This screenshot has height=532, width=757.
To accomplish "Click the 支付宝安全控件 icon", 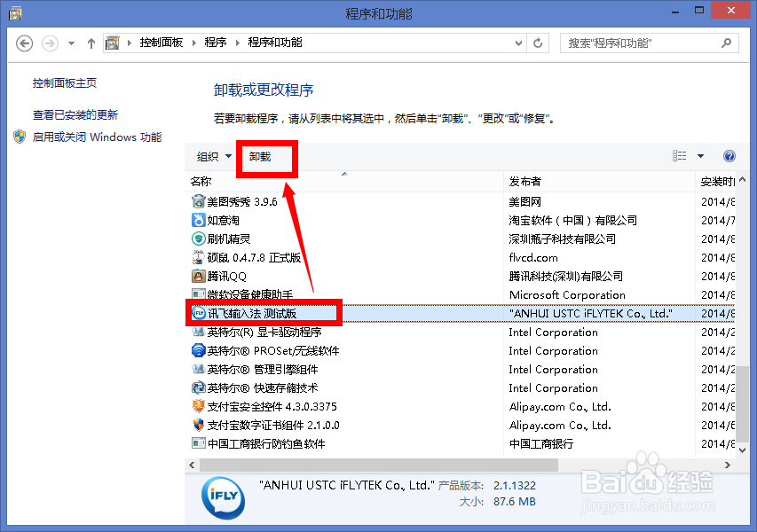I will [197, 406].
